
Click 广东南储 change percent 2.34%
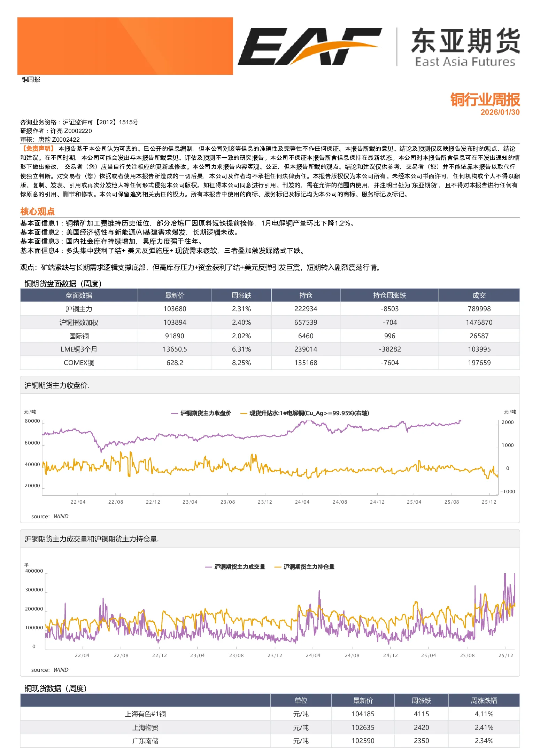[484, 741]
